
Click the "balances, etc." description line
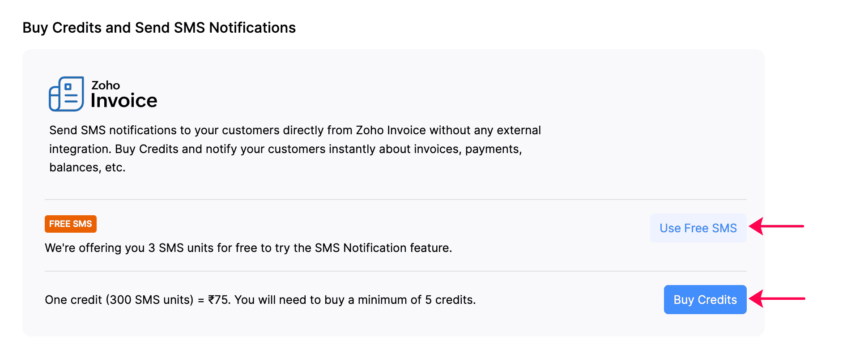[87, 167]
